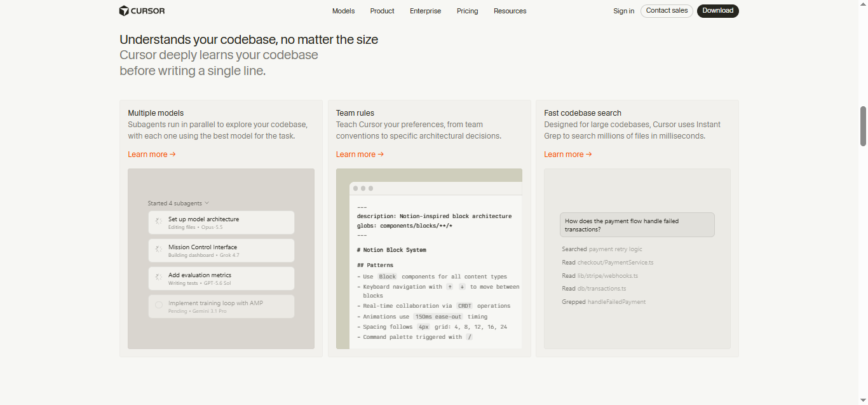
Task: Click the slash keycap after Command palette
Action: point(470,337)
